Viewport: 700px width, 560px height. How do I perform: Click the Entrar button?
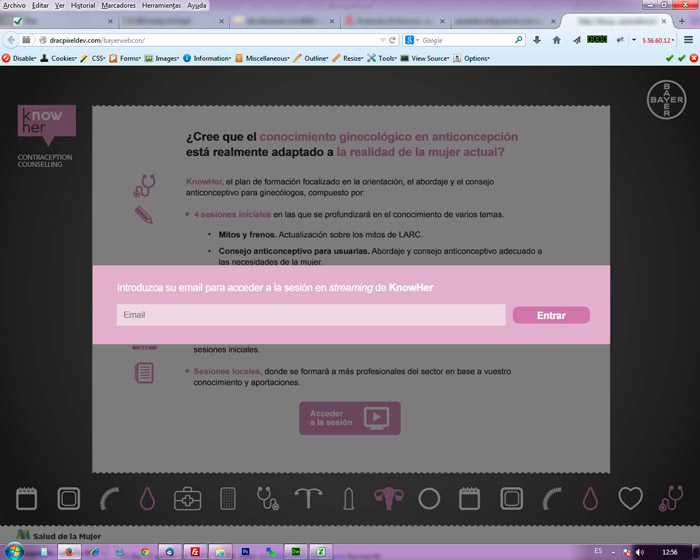[x=551, y=315]
